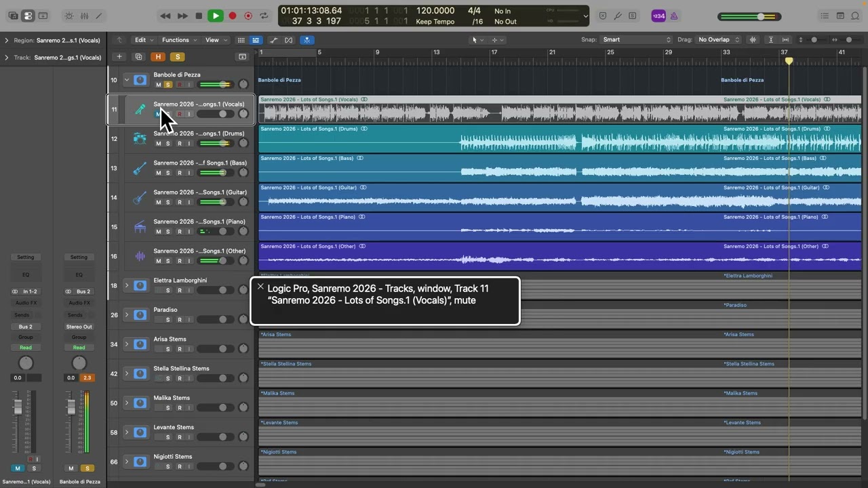Solo the Vocals track 11
The image size is (868, 488).
pos(168,114)
